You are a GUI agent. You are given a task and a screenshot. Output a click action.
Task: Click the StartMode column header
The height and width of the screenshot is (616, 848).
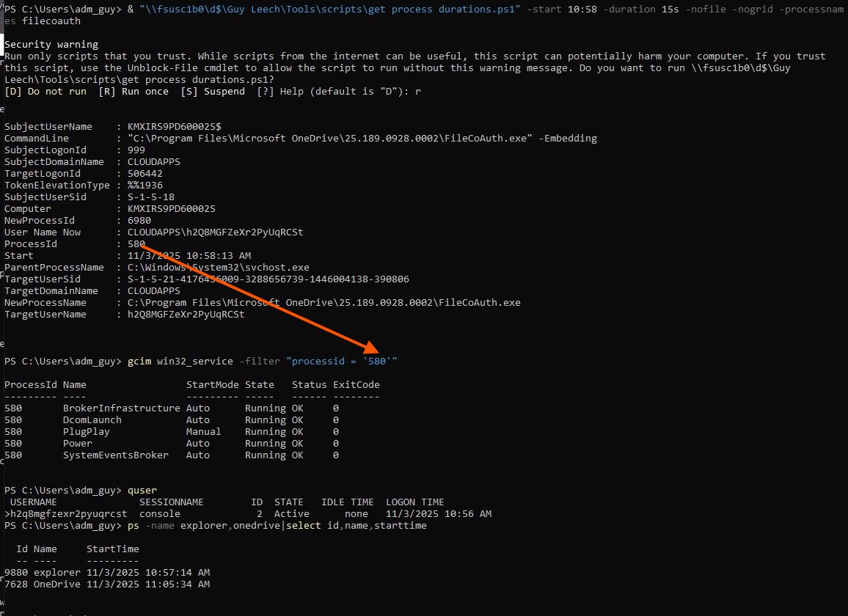point(213,384)
